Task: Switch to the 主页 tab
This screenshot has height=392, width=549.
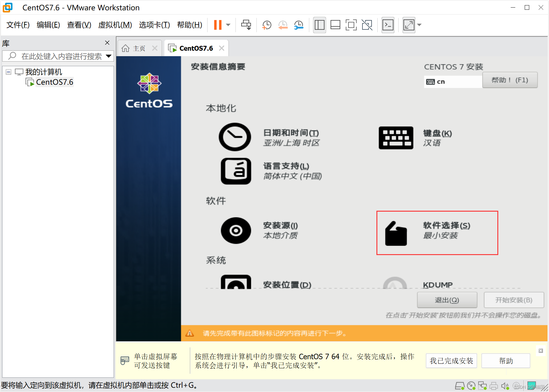Action: tap(139, 48)
